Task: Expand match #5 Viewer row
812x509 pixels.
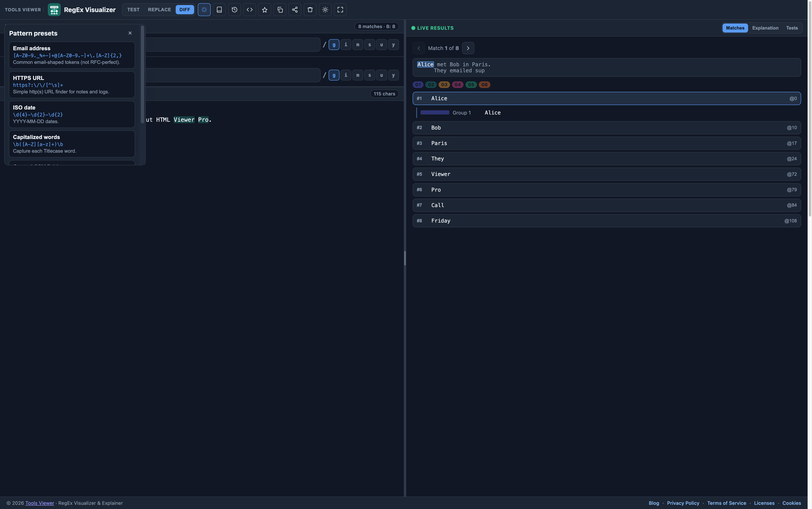Action: pos(607,174)
